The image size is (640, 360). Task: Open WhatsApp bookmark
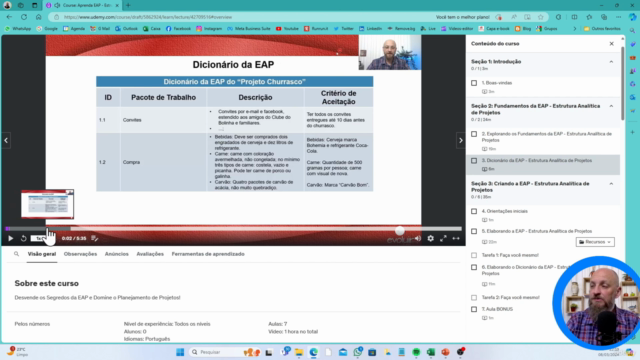[18, 29]
